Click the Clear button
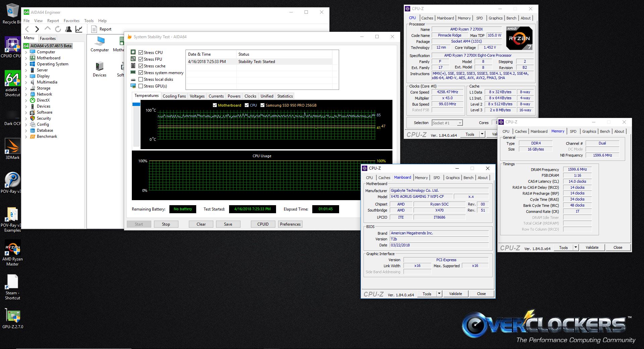This screenshot has height=349, width=644. (201, 224)
